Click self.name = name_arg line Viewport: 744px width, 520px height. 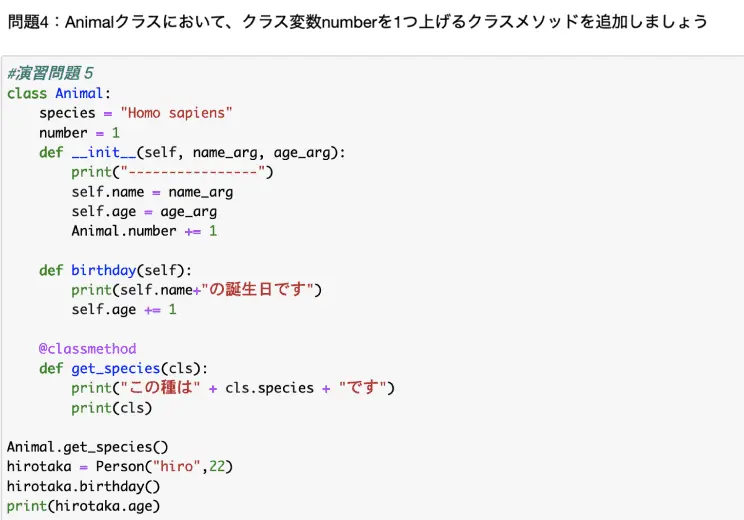point(152,192)
